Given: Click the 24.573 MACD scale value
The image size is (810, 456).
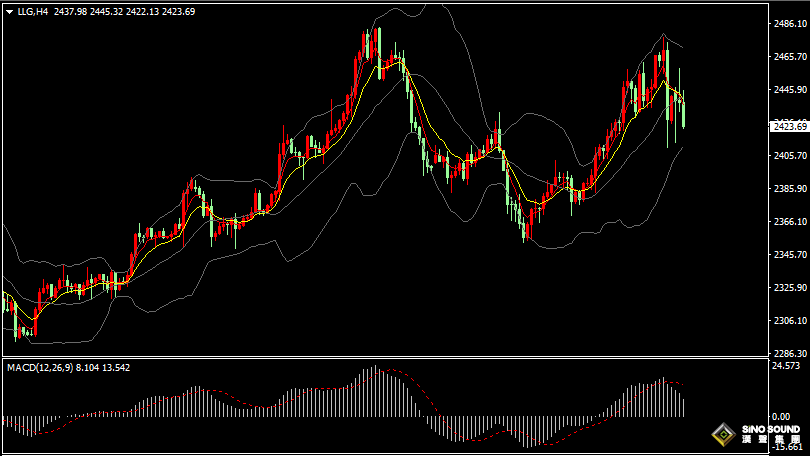Looking at the screenshot, I should 787,367.
